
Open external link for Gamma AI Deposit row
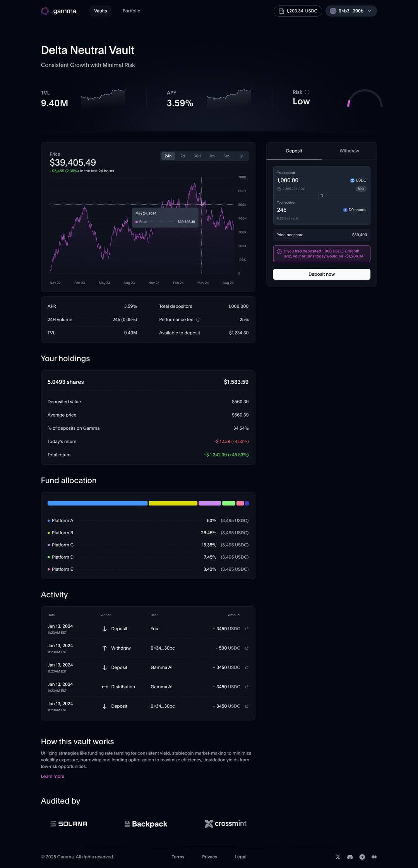pyautogui.click(x=247, y=667)
